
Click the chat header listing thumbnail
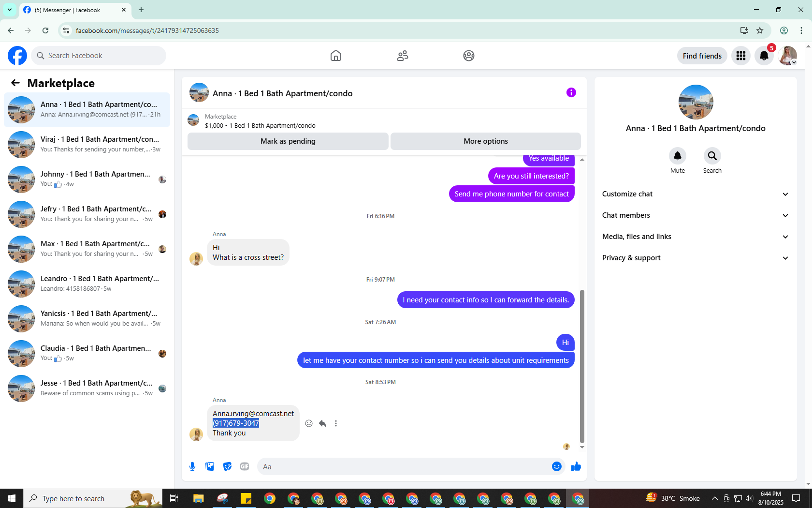[199, 92]
